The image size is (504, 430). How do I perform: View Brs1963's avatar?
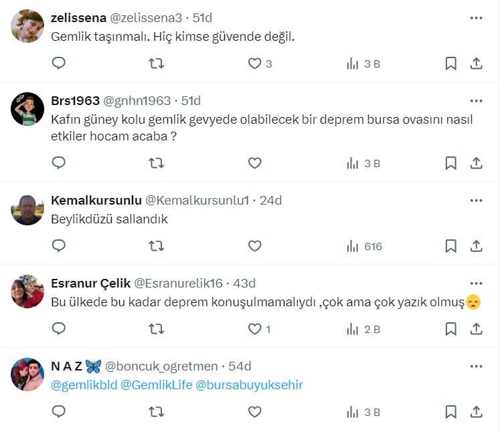pyautogui.click(x=28, y=109)
